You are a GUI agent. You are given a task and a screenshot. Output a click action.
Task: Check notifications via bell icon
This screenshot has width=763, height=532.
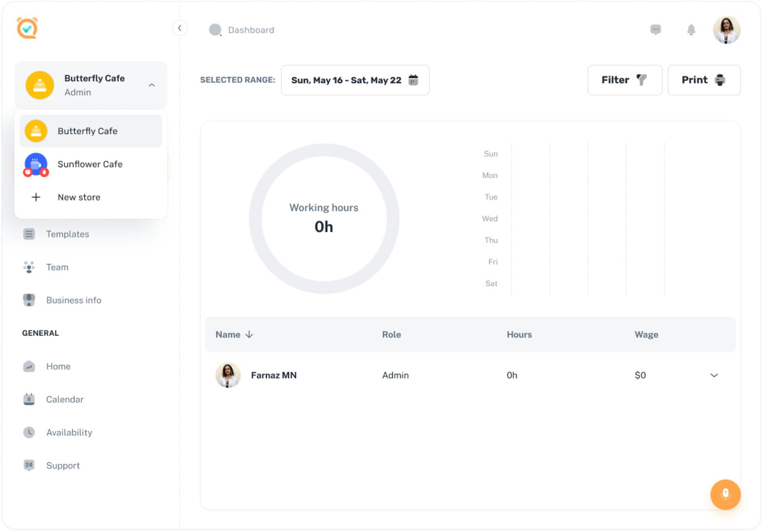coord(691,29)
